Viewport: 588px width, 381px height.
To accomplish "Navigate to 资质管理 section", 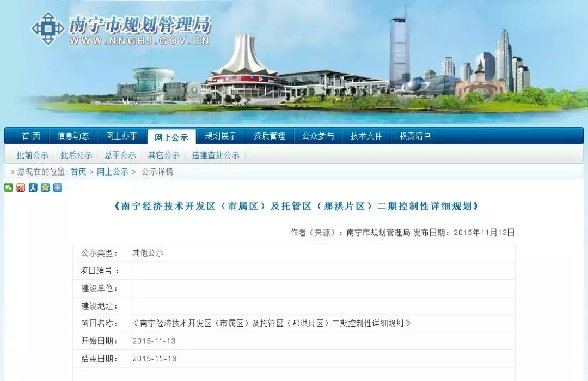I will tap(269, 136).
